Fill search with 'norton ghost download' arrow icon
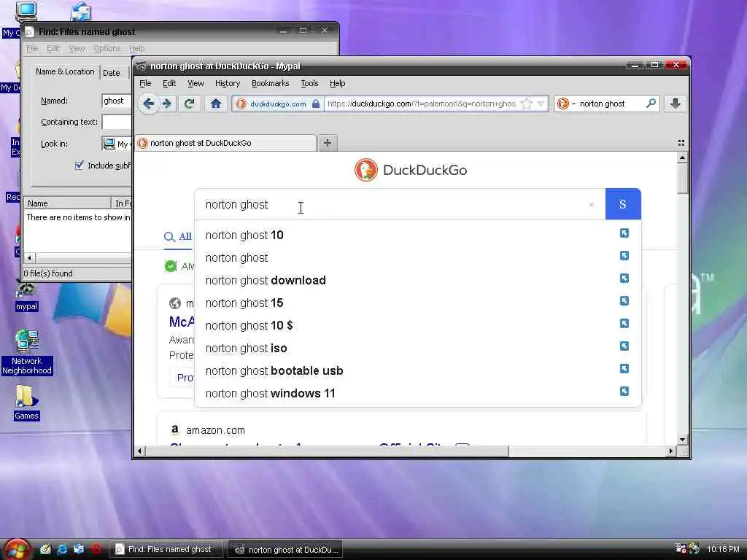Viewport: 747px width, 560px height. click(624, 278)
